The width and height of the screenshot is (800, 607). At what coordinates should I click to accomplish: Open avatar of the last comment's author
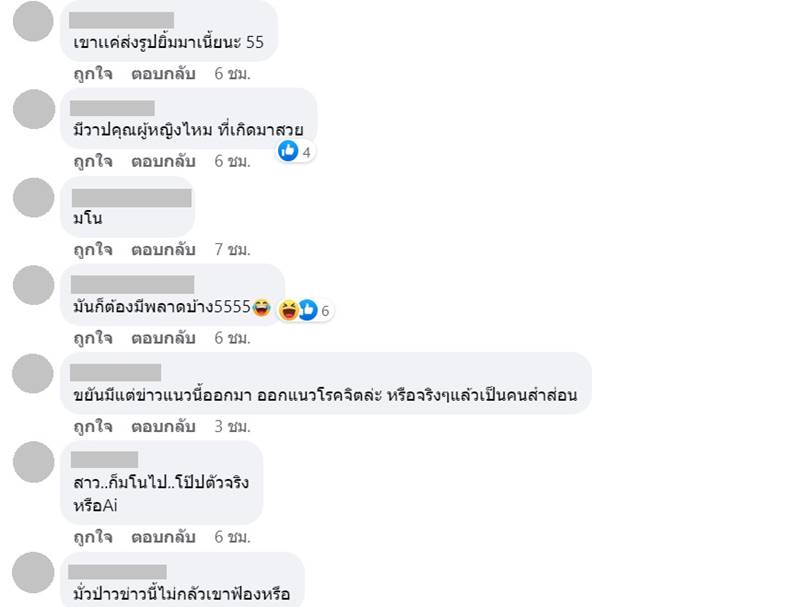tap(33, 572)
